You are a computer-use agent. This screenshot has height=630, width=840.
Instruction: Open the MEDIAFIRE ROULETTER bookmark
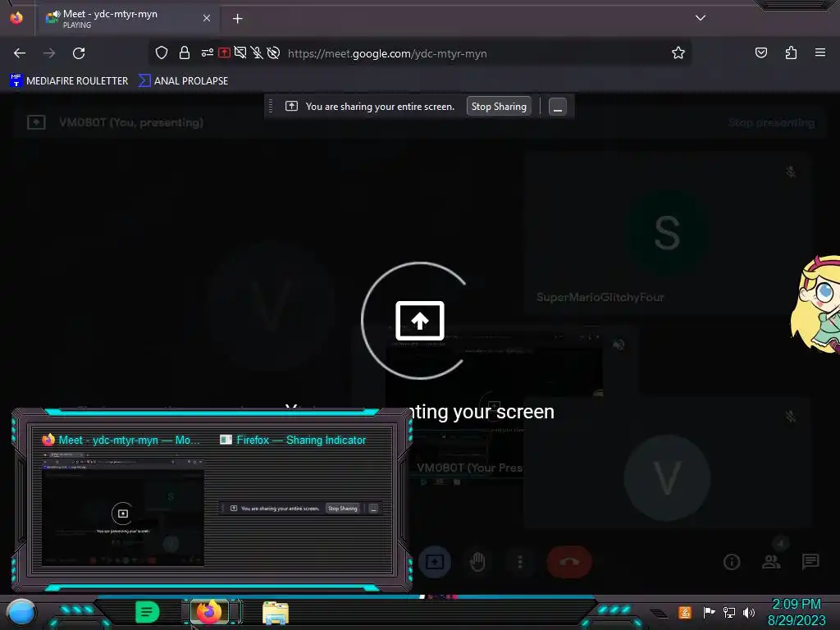69,80
